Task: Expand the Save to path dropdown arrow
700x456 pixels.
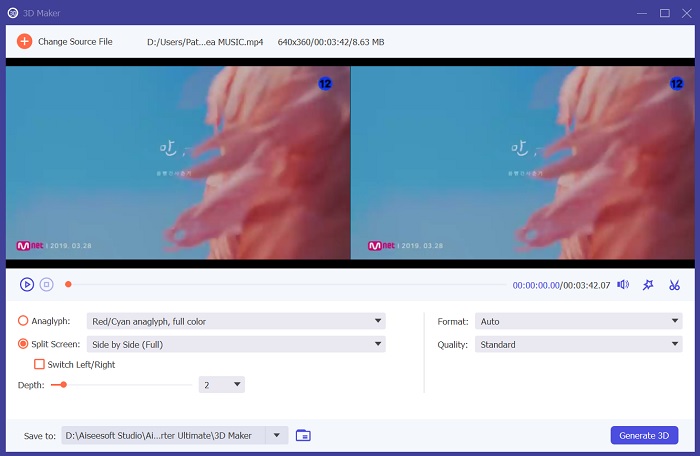Action: [277, 435]
